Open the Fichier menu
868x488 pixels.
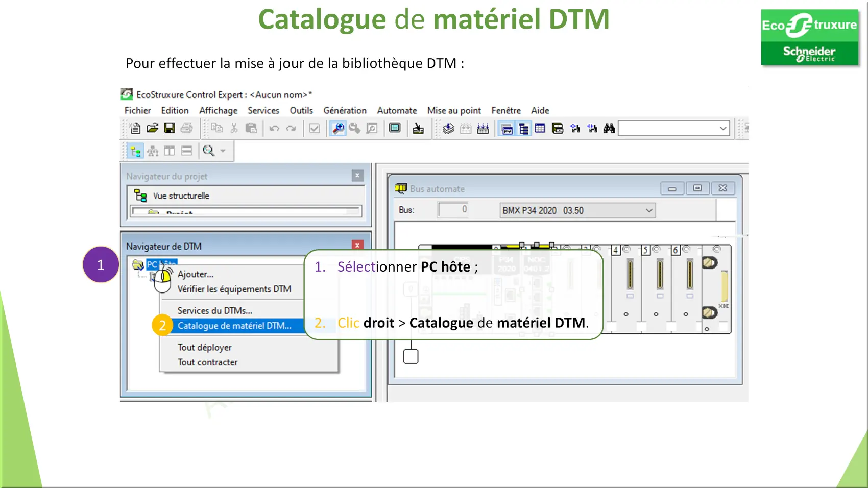click(x=137, y=110)
